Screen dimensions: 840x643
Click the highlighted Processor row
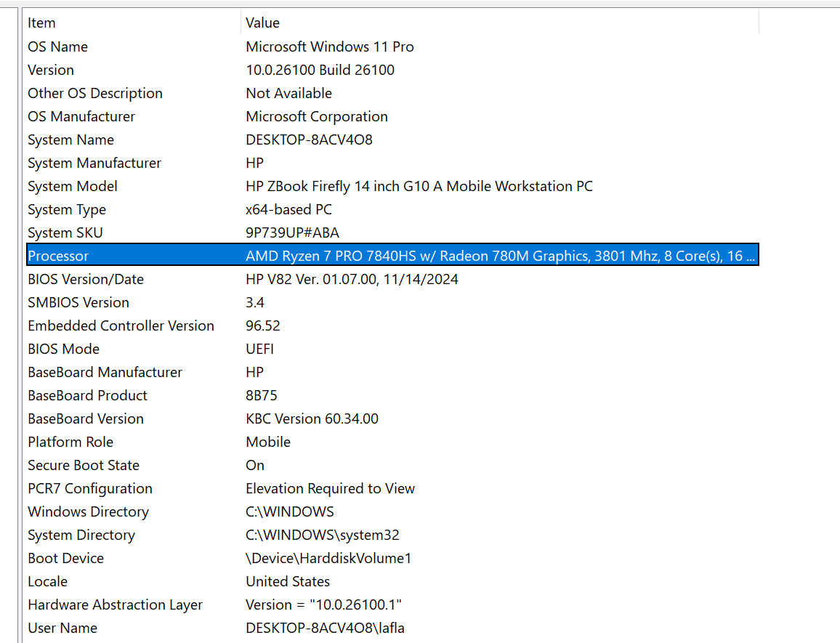tap(392, 256)
